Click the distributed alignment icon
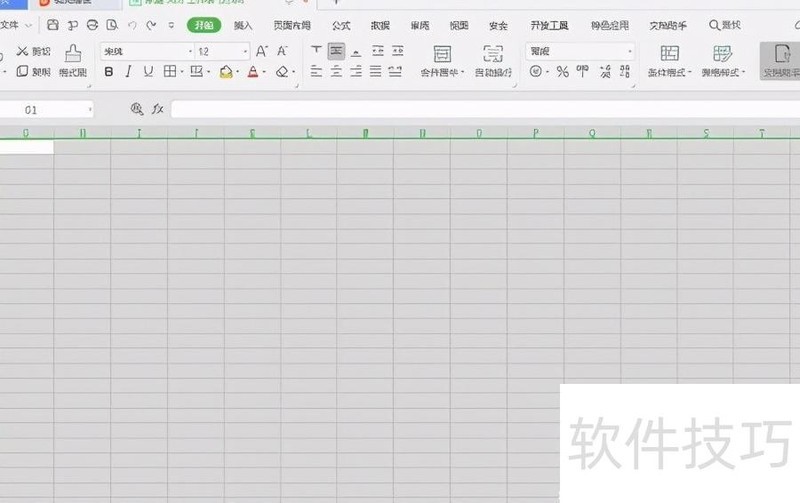The image size is (800, 503). [395, 71]
